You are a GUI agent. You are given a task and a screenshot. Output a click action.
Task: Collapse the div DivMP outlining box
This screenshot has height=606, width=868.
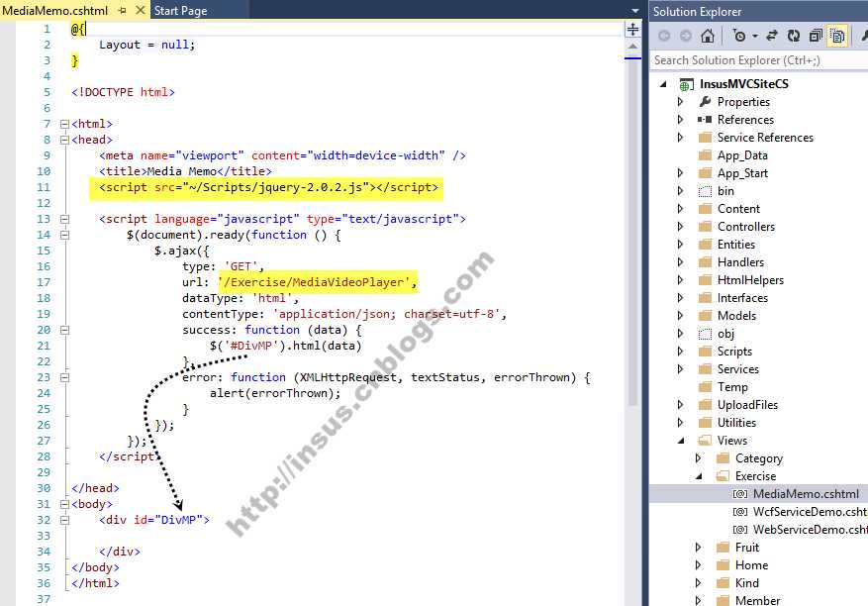[64, 520]
